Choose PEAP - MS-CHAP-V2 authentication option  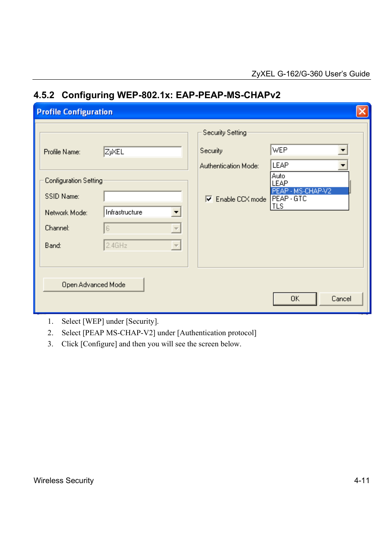pyautogui.click(x=309, y=191)
